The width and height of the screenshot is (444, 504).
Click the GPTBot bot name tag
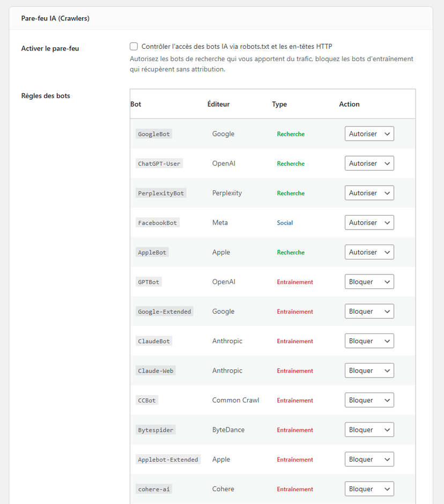[x=149, y=282]
